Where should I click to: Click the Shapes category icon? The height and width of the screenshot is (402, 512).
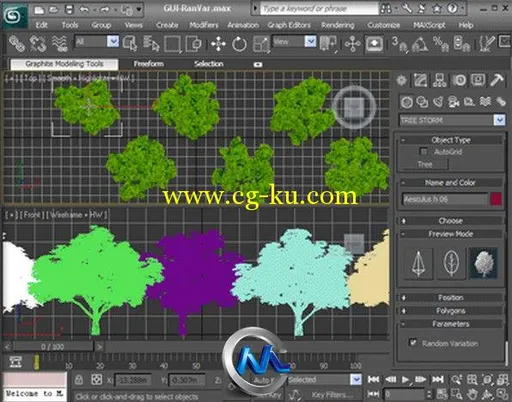(422, 102)
